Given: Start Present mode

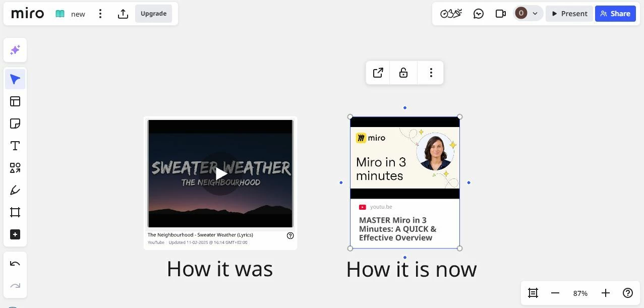Looking at the screenshot, I should (x=569, y=14).
